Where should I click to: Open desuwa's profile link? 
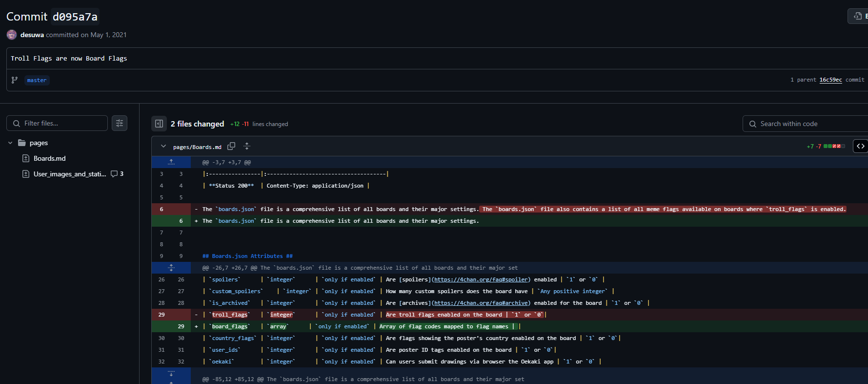pyautogui.click(x=32, y=35)
